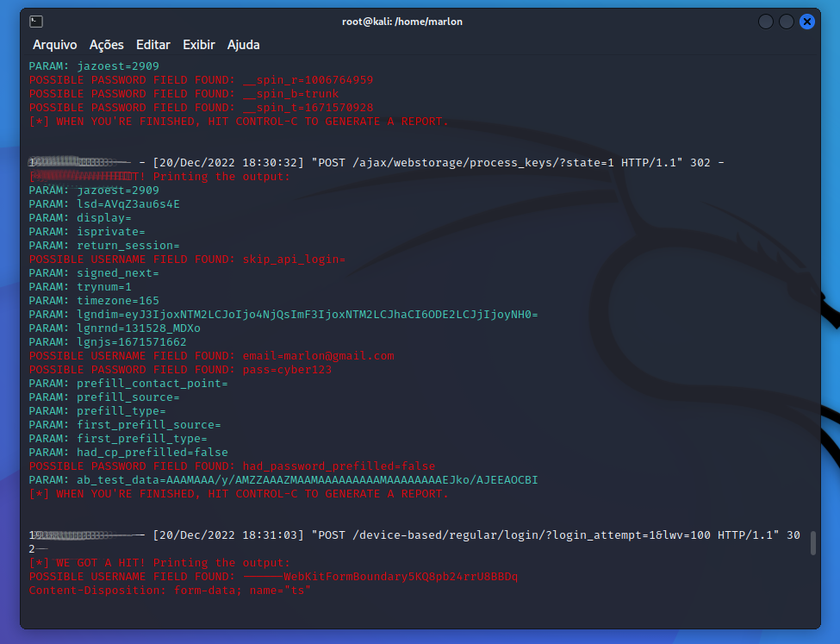Click the line WebKitFormBoundary5KQ8pb24rrU8BBDq
Image resolution: width=840 pixels, height=644 pixels.
tap(273, 577)
